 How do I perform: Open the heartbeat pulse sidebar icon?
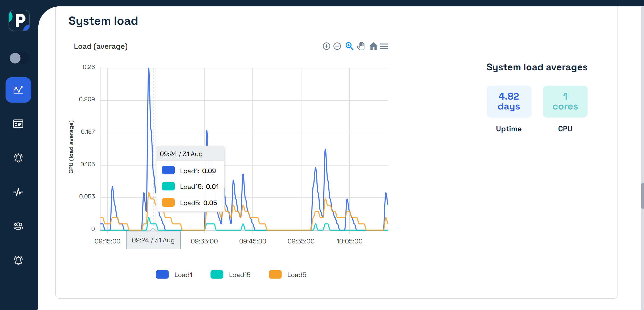click(x=18, y=192)
